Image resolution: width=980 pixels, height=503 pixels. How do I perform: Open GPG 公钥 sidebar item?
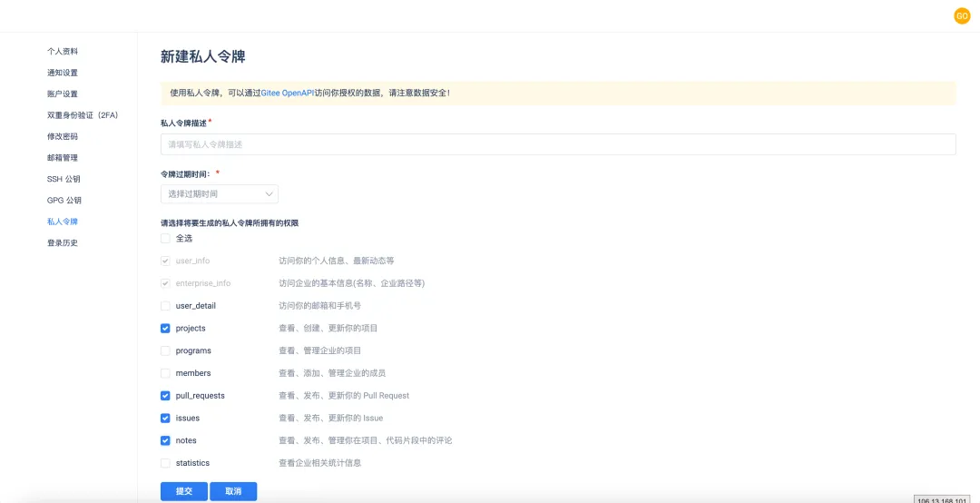pos(64,201)
